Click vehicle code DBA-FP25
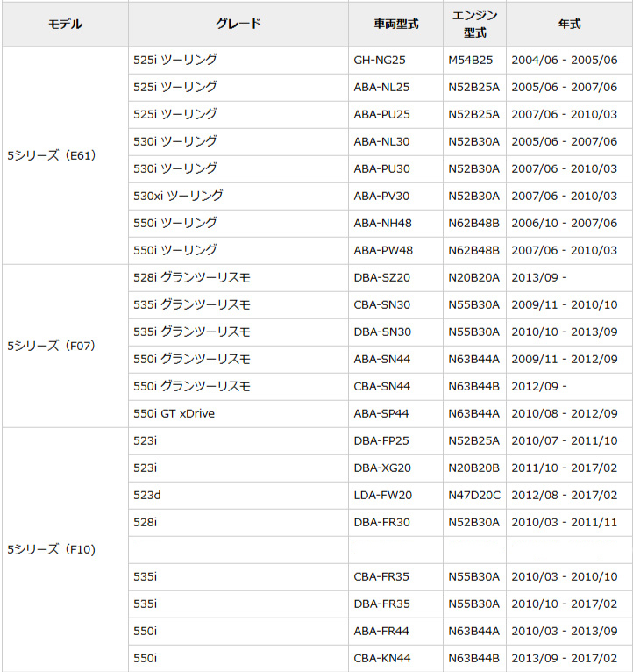 [x=381, y=441]
